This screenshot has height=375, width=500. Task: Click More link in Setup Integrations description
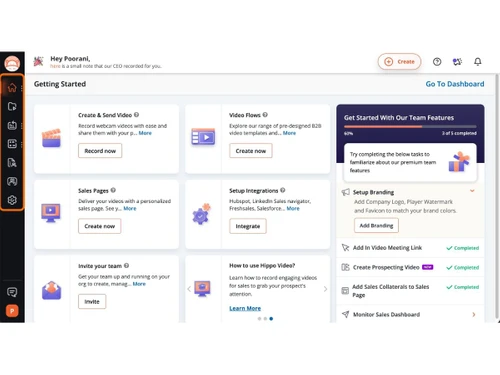[293, 208]
